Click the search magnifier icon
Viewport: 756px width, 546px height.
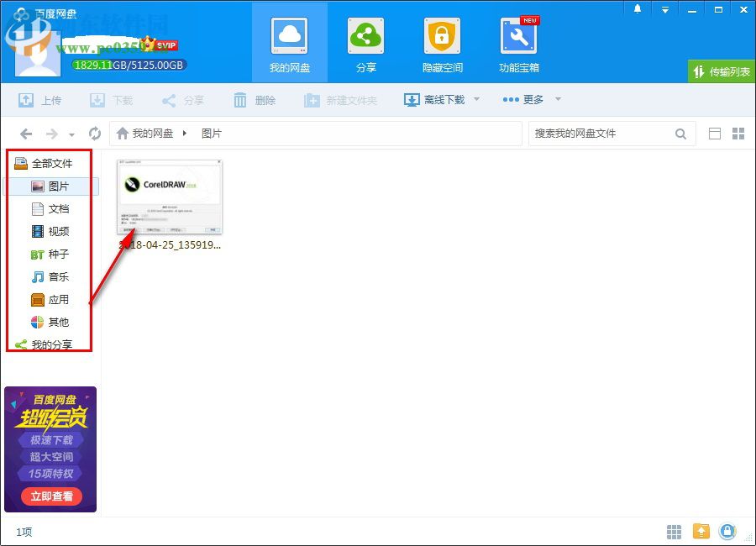point(680,134)
